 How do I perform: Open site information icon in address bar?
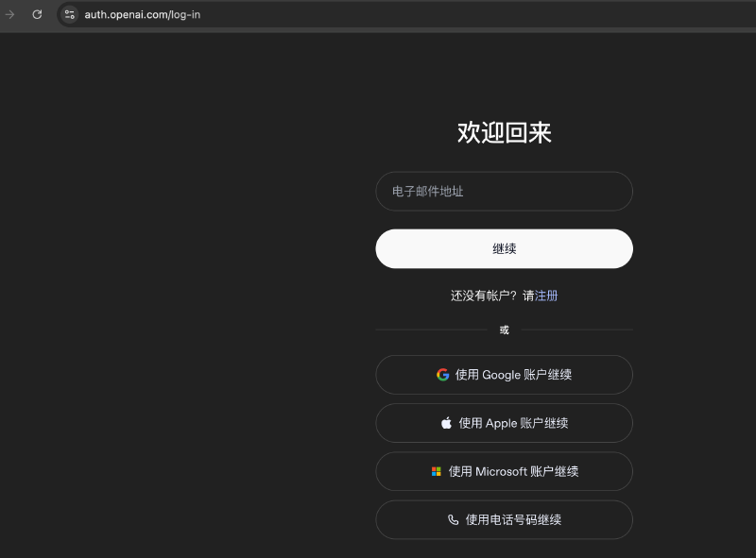pyautogui.click(x=69, y=14)
